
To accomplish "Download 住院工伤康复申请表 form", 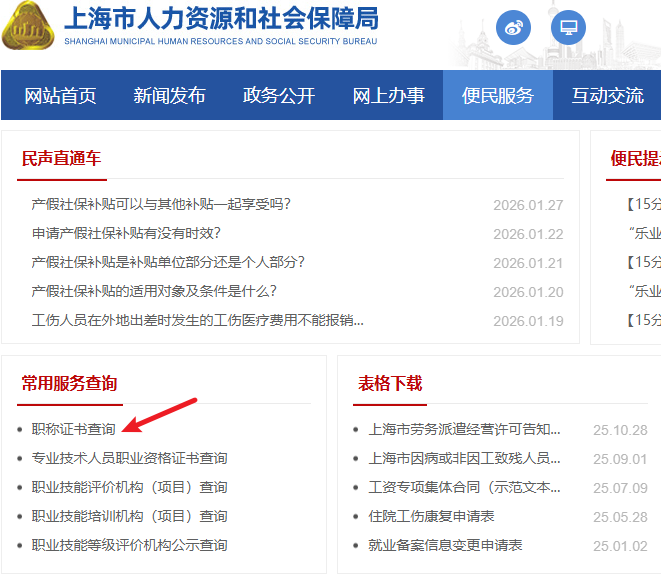I will (x=431, y=516).
